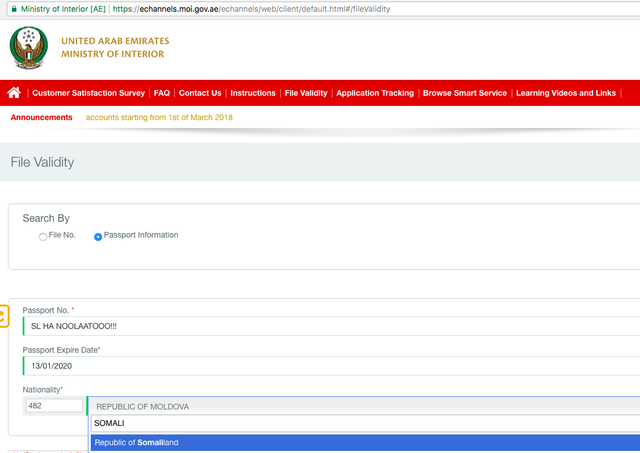This screenshot has width=640, height=453.
Task: Click the Passport No. input field
Action: (x=331, y=326)
